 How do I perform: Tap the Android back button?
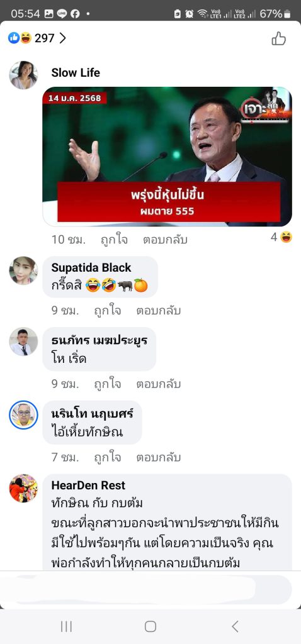click(x=235, y=626)
